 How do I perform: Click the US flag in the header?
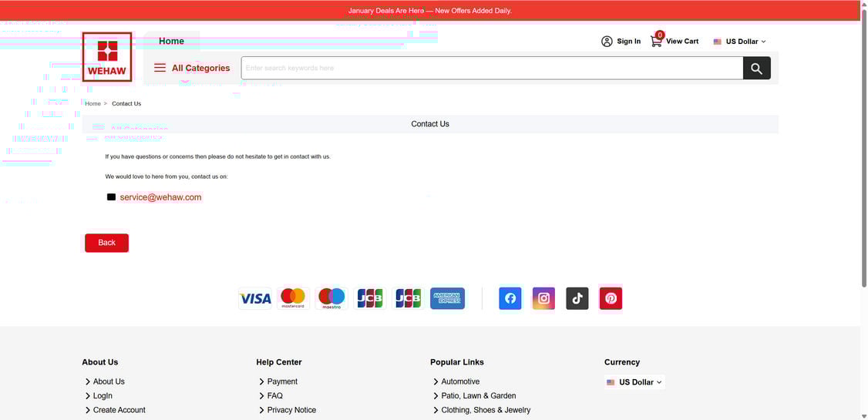[718, 42]
